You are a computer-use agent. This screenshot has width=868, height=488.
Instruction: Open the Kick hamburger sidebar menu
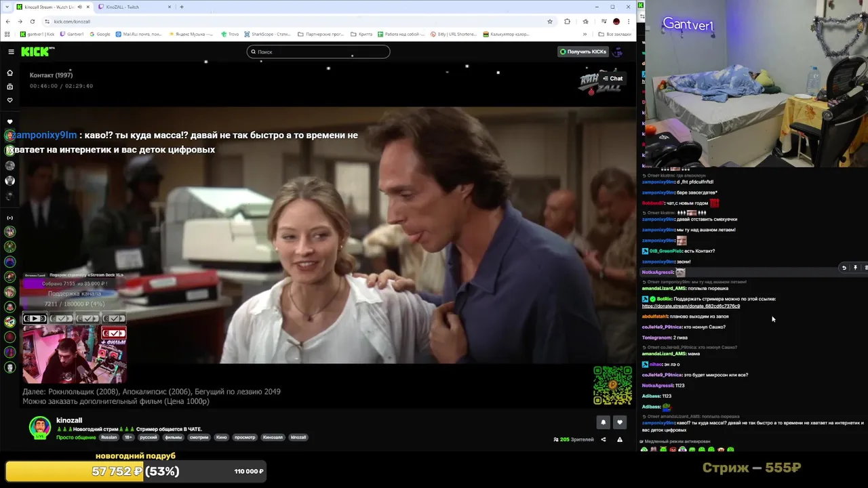click(x=11, y=52)
